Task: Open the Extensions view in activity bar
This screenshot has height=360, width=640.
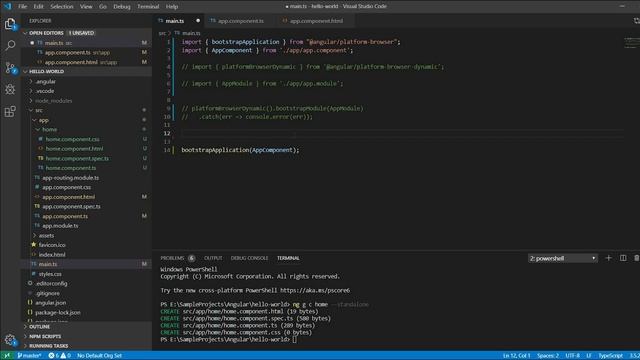Action: coord(10,111)
